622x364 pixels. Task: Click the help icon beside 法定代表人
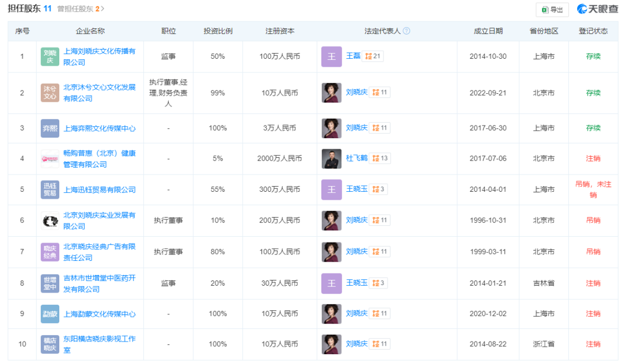click(x=407, y=31)
